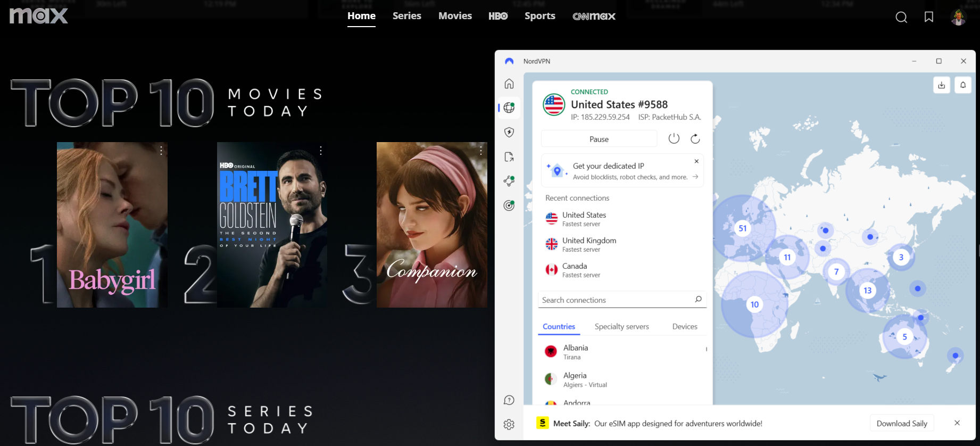
Task: Select the NordVPN globe VPN sidebar icon
Action: 509,108
